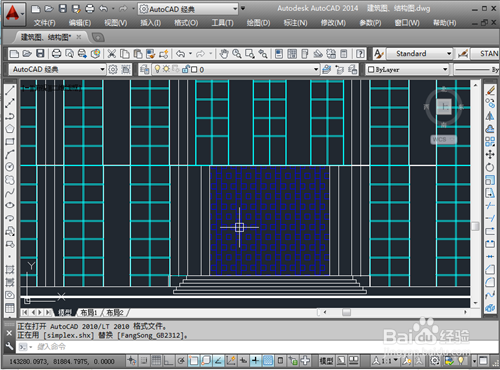
Task: Open the 文件(F) menu
Action: click(x=44, y=23)
